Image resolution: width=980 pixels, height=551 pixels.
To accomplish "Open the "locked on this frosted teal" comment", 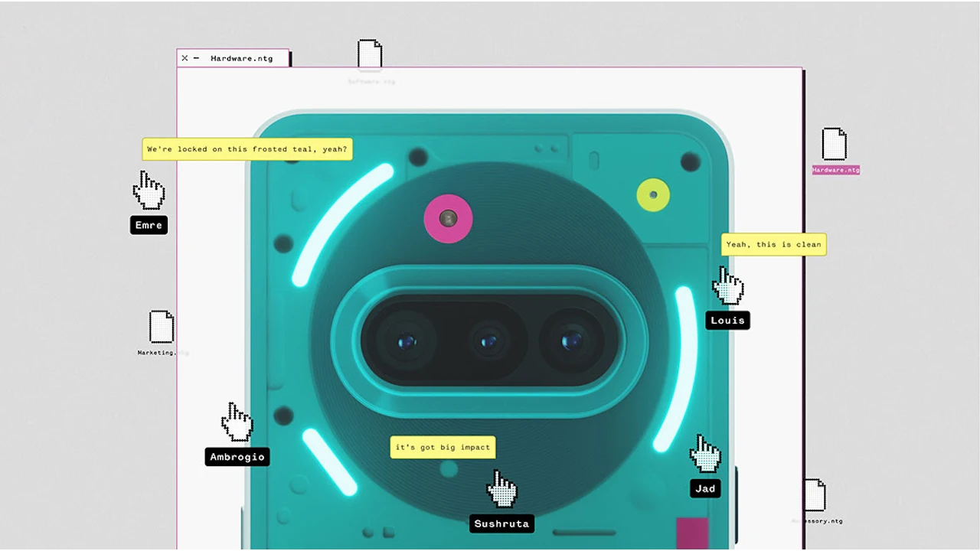I will click(247, 149).
